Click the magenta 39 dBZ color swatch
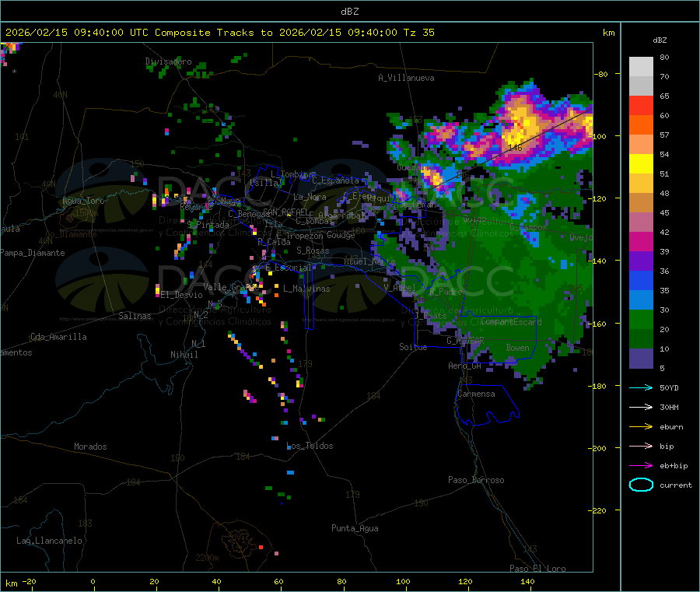Screen dimensions: 700x592 [641, 241]
